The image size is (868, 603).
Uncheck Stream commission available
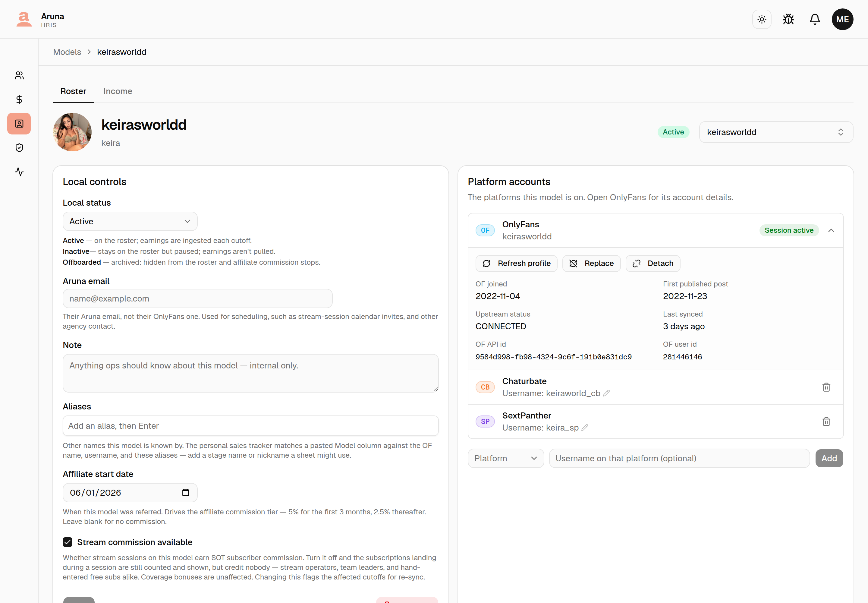pyautogui.click(x=68, y=542)
